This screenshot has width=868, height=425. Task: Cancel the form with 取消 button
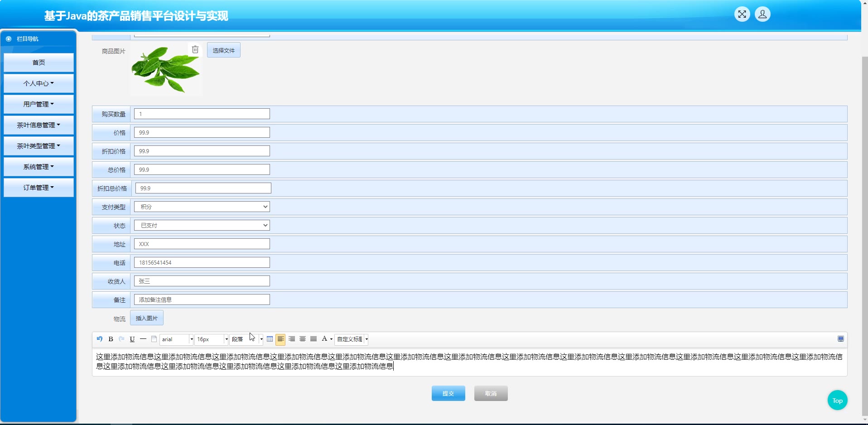coord(491,393)
